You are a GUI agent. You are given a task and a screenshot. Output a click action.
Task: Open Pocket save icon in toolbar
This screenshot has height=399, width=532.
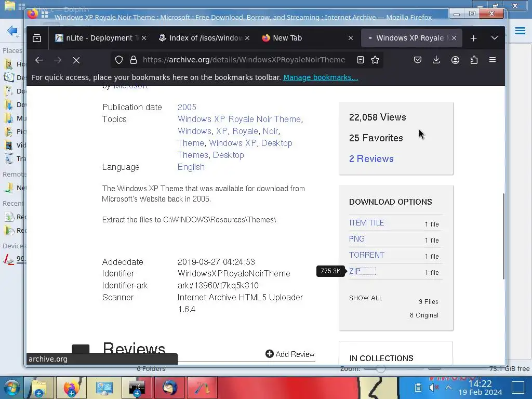tap(418, 60)
